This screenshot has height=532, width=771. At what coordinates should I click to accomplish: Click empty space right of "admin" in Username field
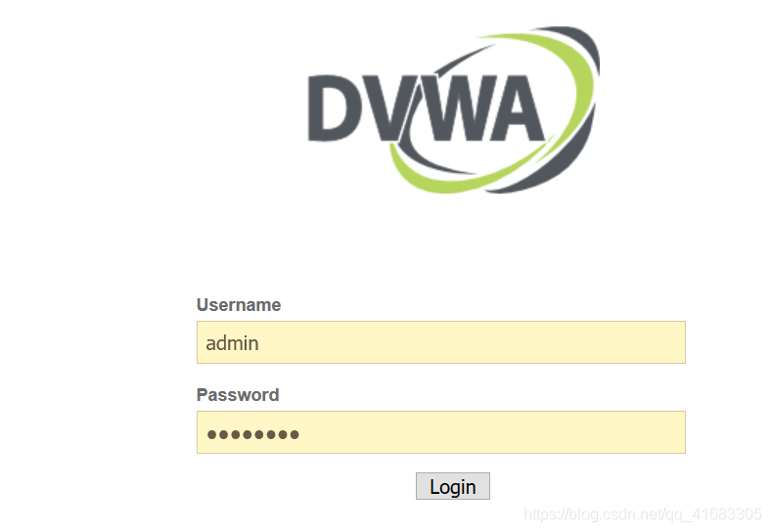[472, 342]
